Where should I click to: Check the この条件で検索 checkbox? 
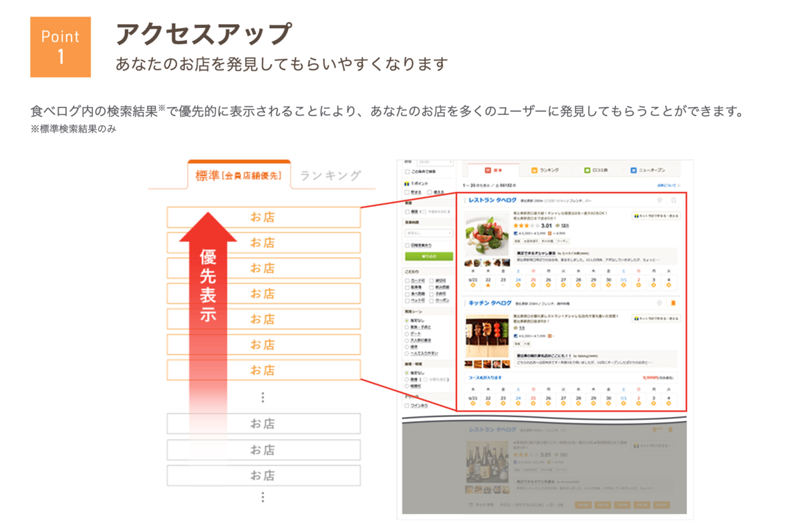coord(407,172)
